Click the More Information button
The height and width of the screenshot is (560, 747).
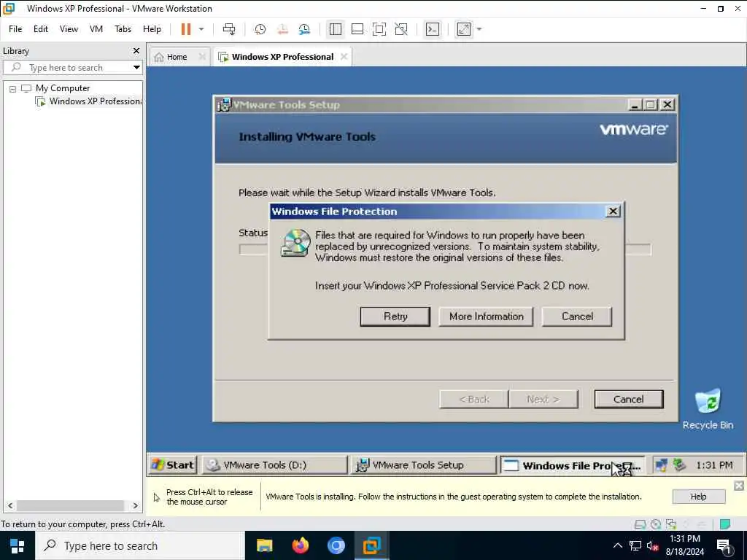click(x=486, y=316)
